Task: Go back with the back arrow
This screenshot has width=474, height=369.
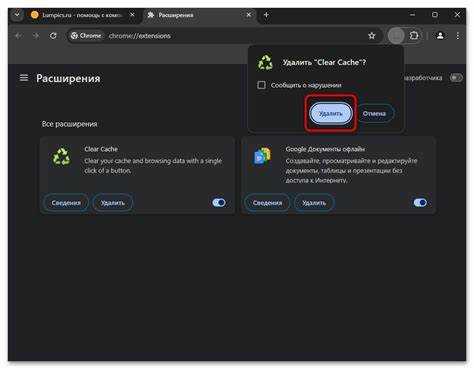Action: pos(19,36)
